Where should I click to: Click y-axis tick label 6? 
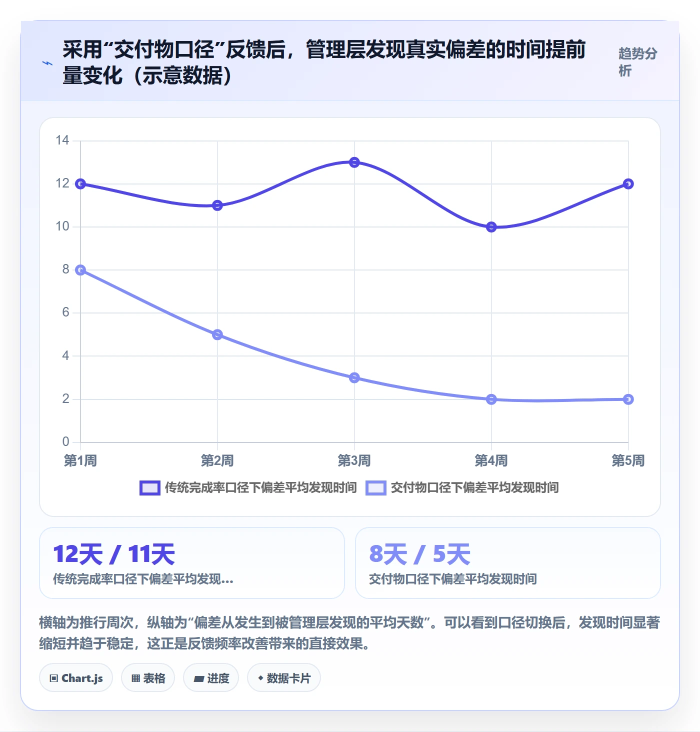tap(65, 312)
